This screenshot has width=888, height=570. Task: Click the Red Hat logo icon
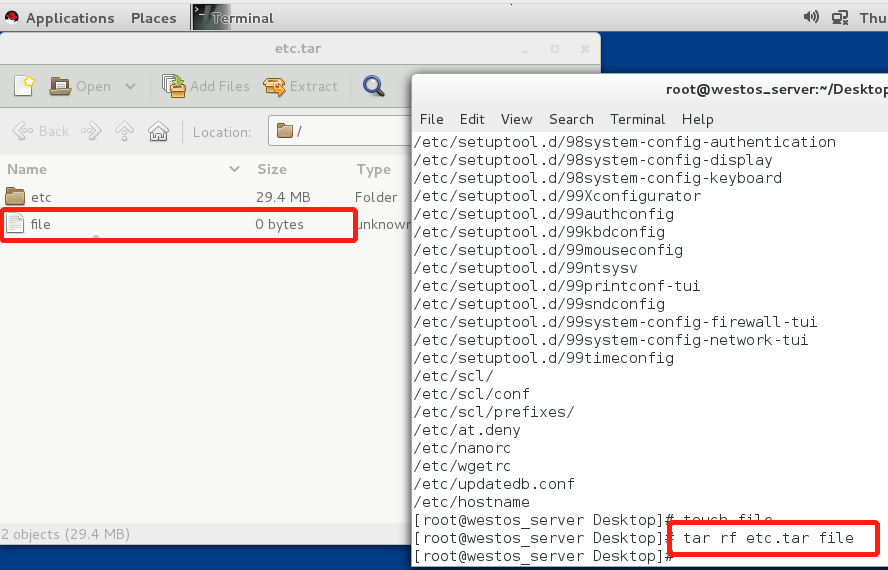coord(12,18)
